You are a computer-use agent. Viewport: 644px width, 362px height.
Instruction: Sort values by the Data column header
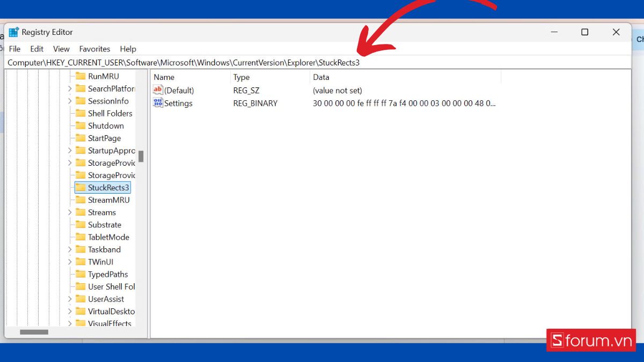click(x=406, y=77)
